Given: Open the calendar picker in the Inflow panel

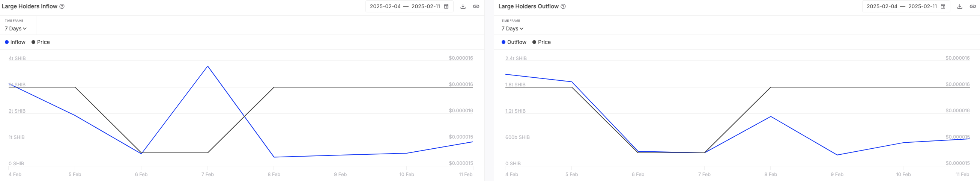Looking at the screenshot, I should 446,6.
